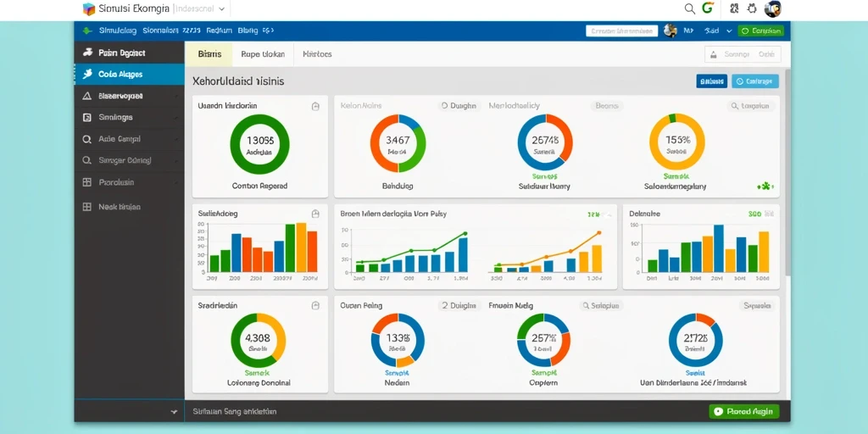
Task: Switch to the Rape Ulokan tab
Action: pyautogui.click(x=263, y=54)
